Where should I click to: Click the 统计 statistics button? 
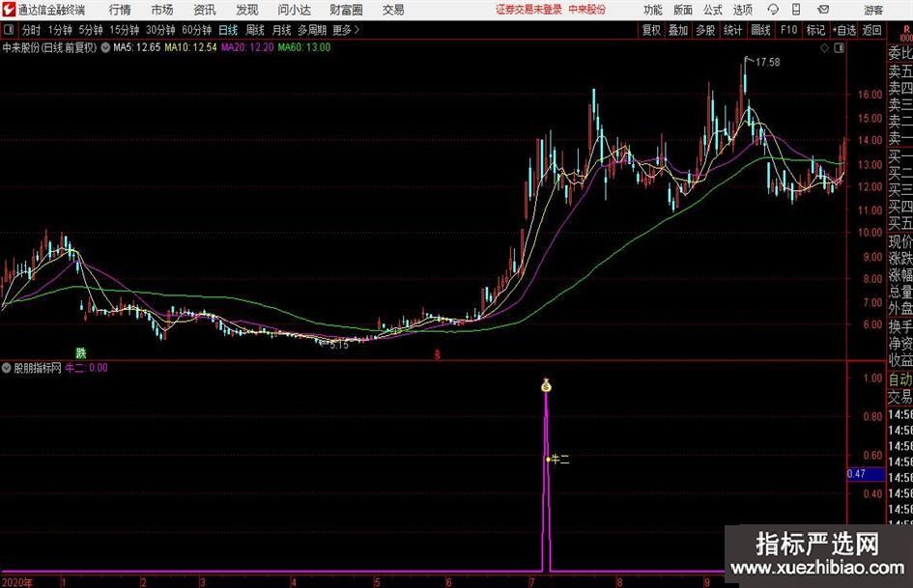click(x=732, y=30)
